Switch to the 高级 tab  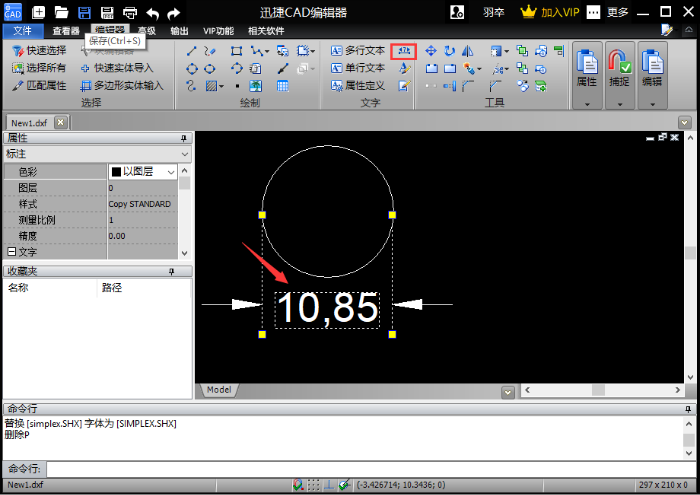point(146,31)
